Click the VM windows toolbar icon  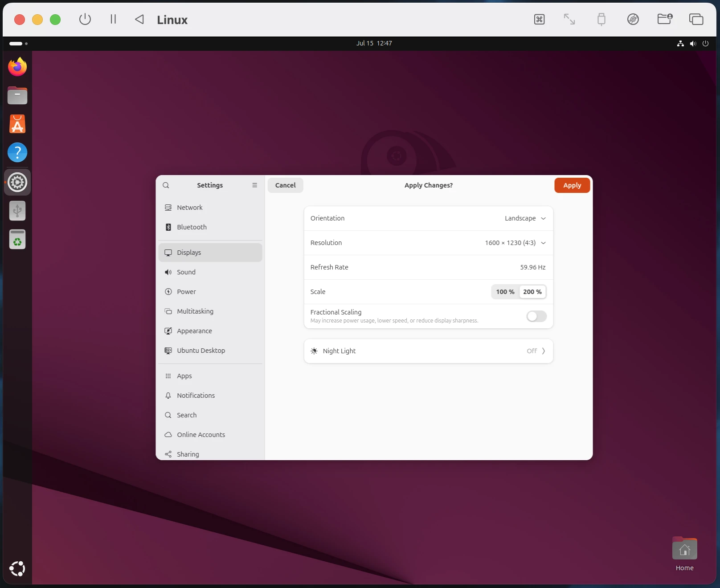click(x=696, y=19)
